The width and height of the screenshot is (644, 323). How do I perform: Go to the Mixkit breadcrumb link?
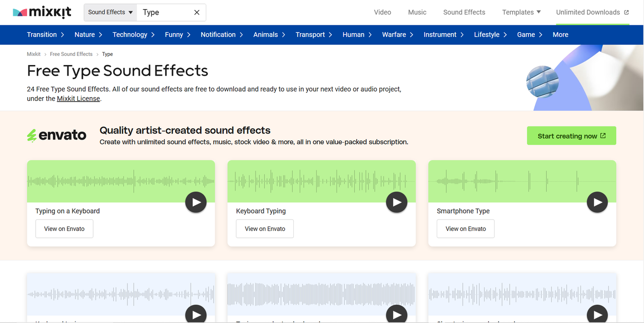pos(34,54)
